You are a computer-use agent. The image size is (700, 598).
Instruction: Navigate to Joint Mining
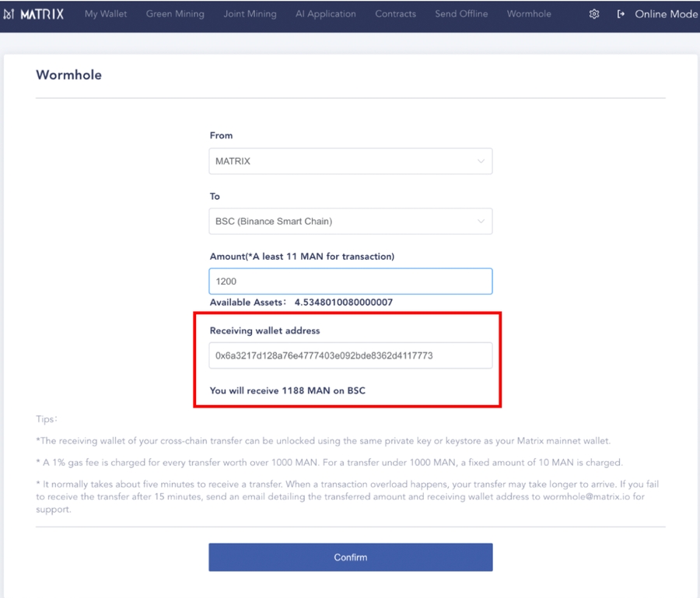point(250,13)
